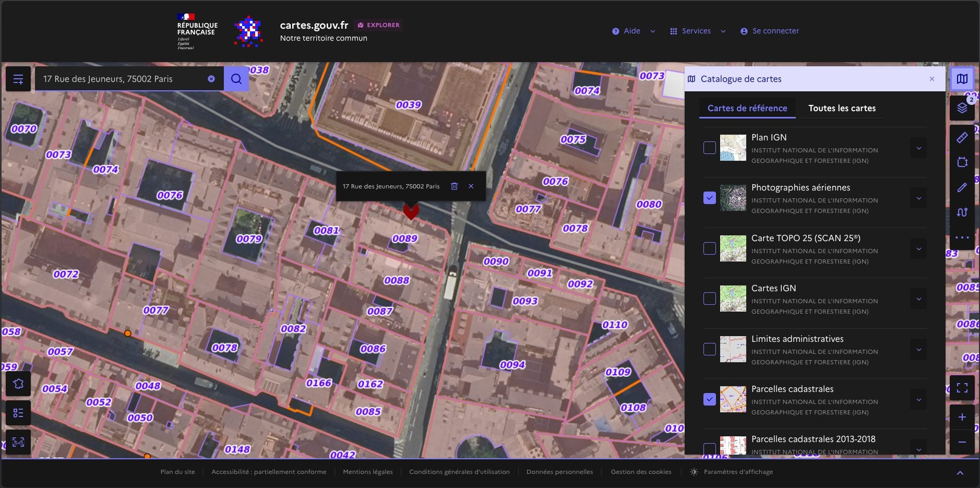
Task: Select the pencil drawing tool
Action: coord(962,187)
